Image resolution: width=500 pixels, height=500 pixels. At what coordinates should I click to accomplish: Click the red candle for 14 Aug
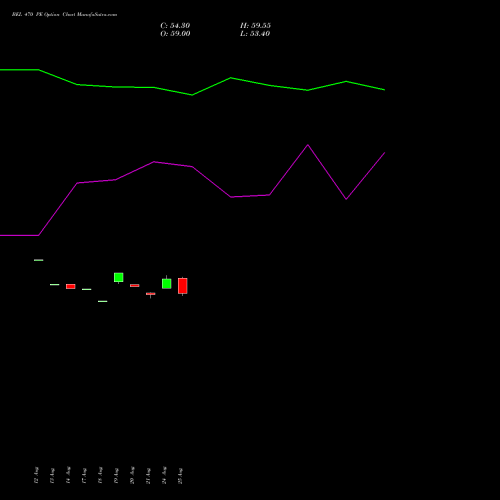click(71, 286)
